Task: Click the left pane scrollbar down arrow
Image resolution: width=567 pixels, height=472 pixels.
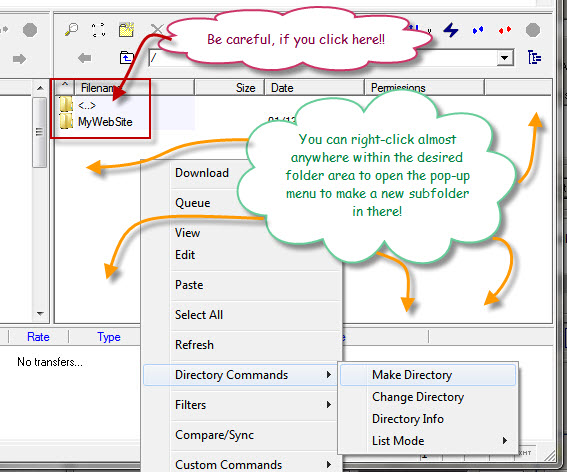Action: pyautogui.click(x=40, y=314)
